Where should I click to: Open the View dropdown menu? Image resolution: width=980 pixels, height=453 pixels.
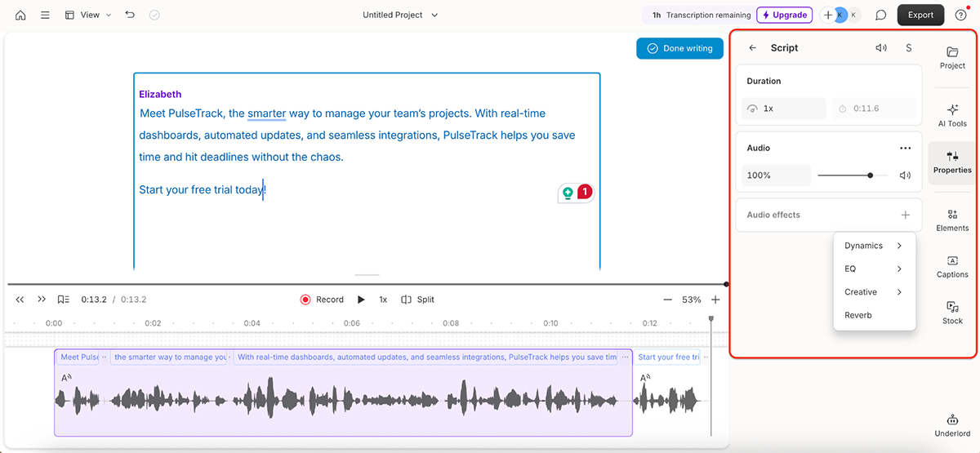pos(88,15)
